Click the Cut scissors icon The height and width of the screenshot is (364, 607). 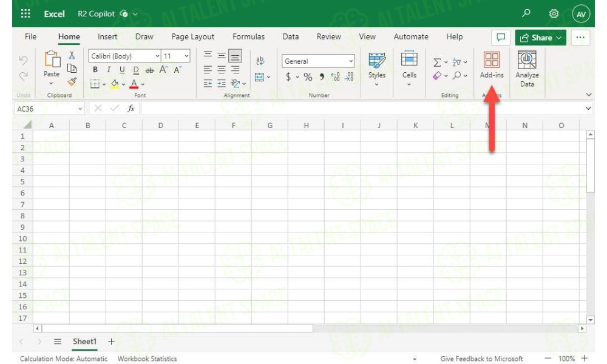72,55
